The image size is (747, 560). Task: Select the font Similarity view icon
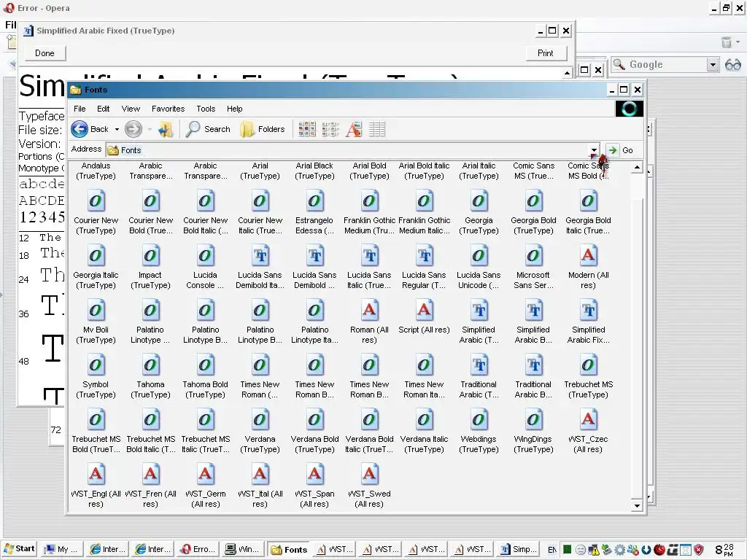coord(354,129)
